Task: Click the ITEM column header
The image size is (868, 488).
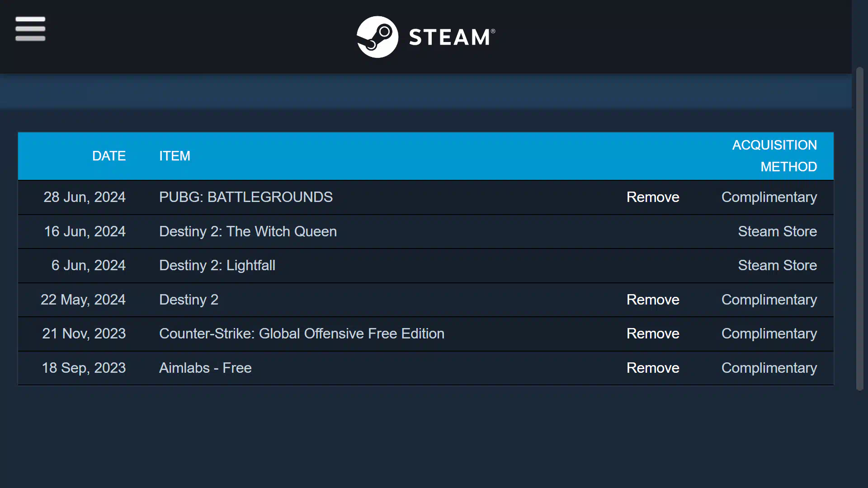Action: [175, 156]
